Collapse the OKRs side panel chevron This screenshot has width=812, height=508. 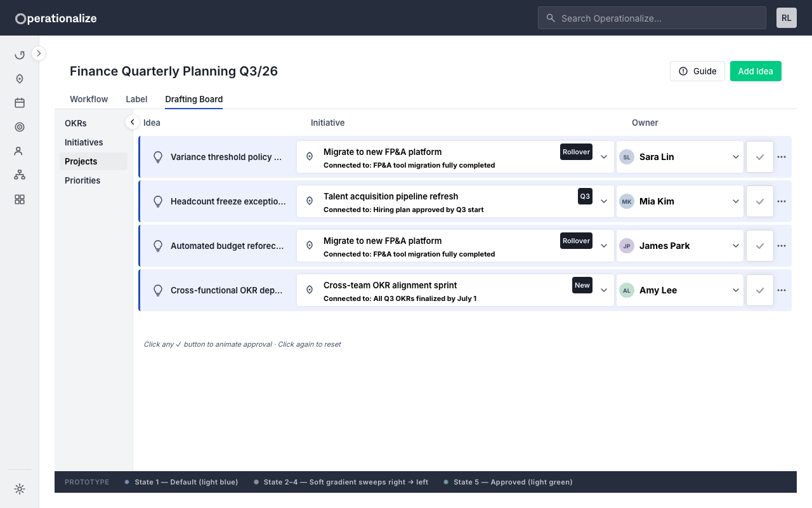point(132,122)
